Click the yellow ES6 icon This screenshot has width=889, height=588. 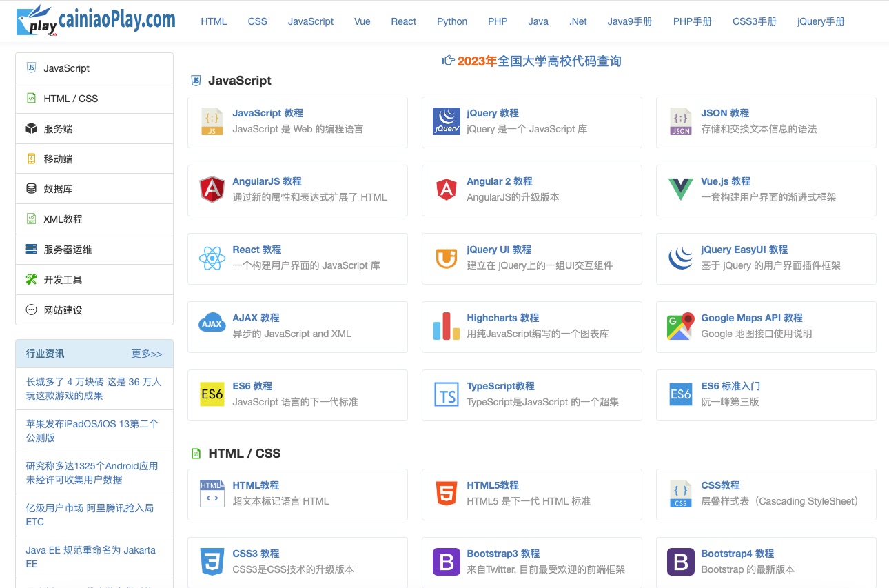(x=212, y=394)
